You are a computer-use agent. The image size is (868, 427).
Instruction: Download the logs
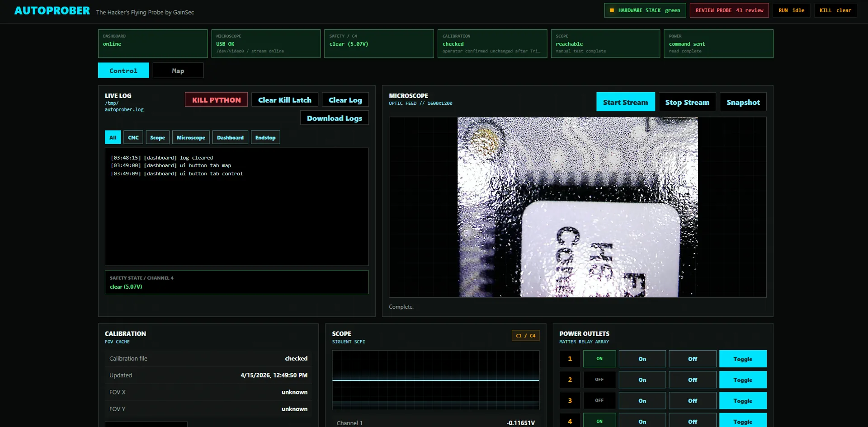coord(334,117)
